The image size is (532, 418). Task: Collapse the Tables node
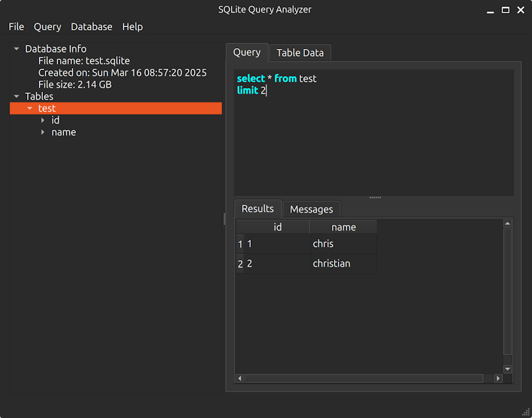tap(17, 96)
